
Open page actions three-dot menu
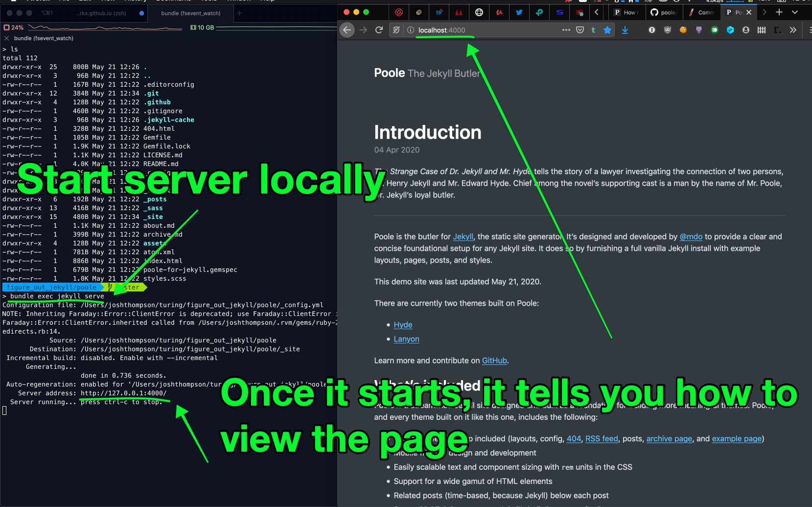[x=566, y=30]
